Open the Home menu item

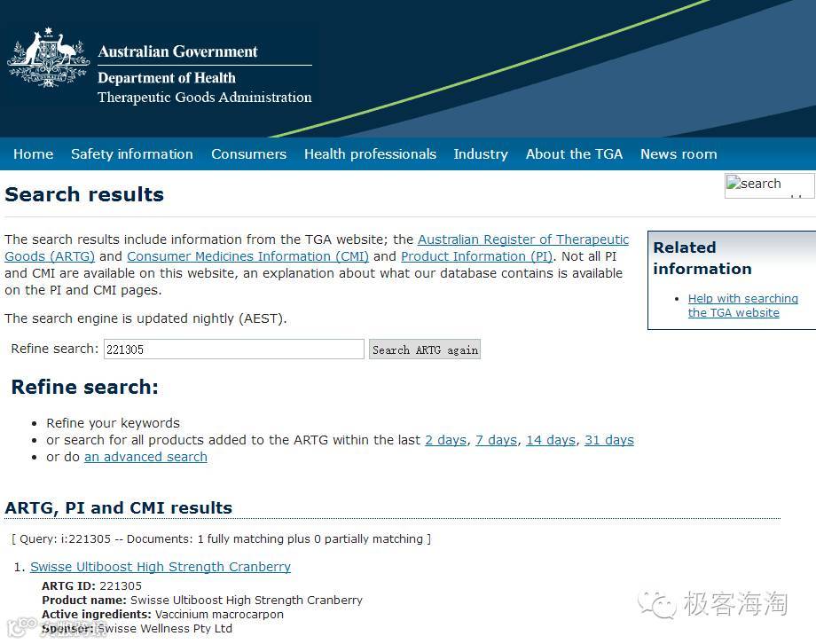click(x=34, y=154)
